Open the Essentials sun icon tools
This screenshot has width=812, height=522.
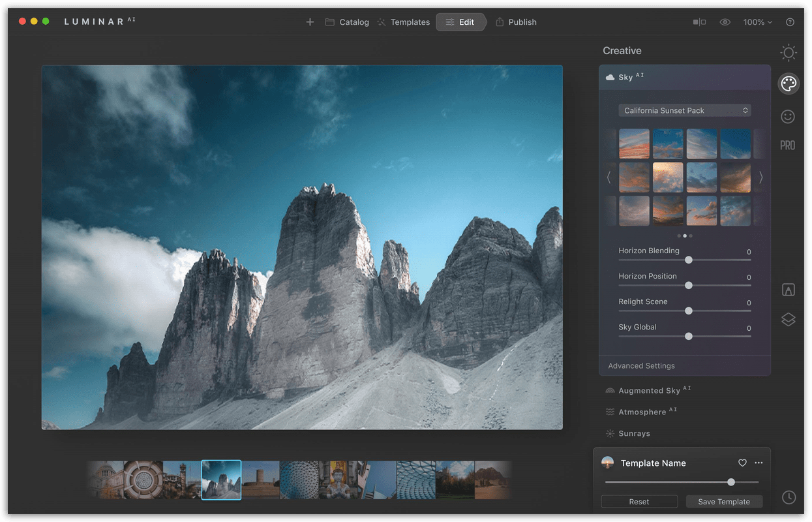(789, 53)
